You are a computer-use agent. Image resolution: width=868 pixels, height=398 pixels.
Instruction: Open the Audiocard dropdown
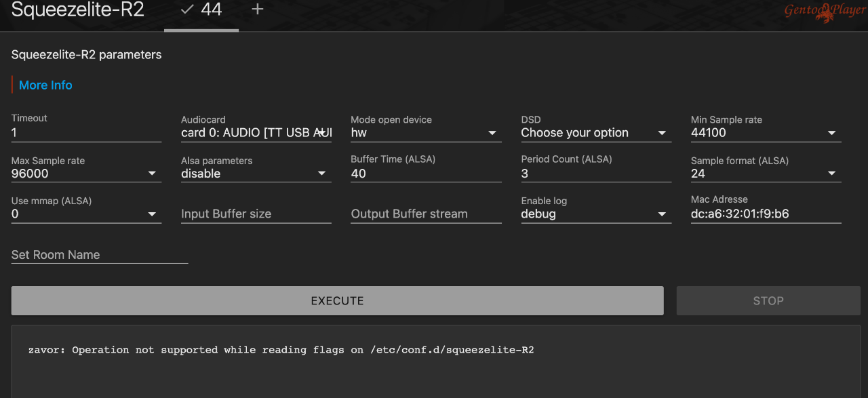(256, 133)
